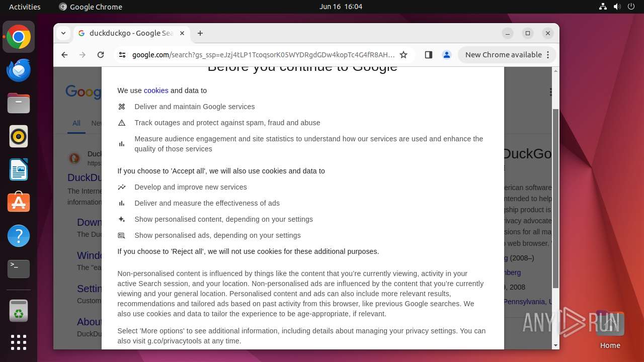Open the clock showing Jun 16 16:04
This screenshot has height=362, width=644.
[x=341, y=7]
